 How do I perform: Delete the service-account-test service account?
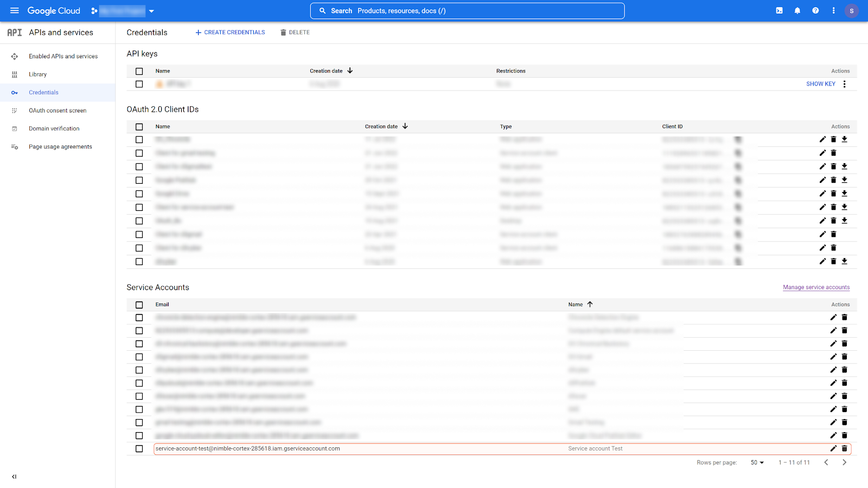coord(844,448)
